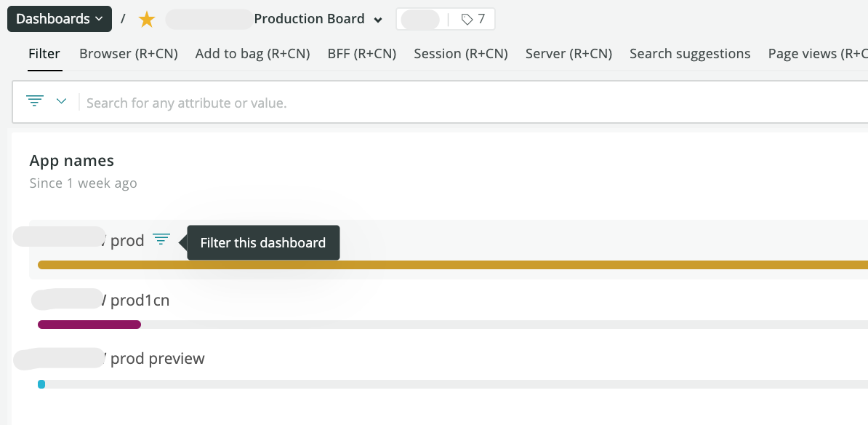Open the Session (R+CN) tab

coord(460,53)
